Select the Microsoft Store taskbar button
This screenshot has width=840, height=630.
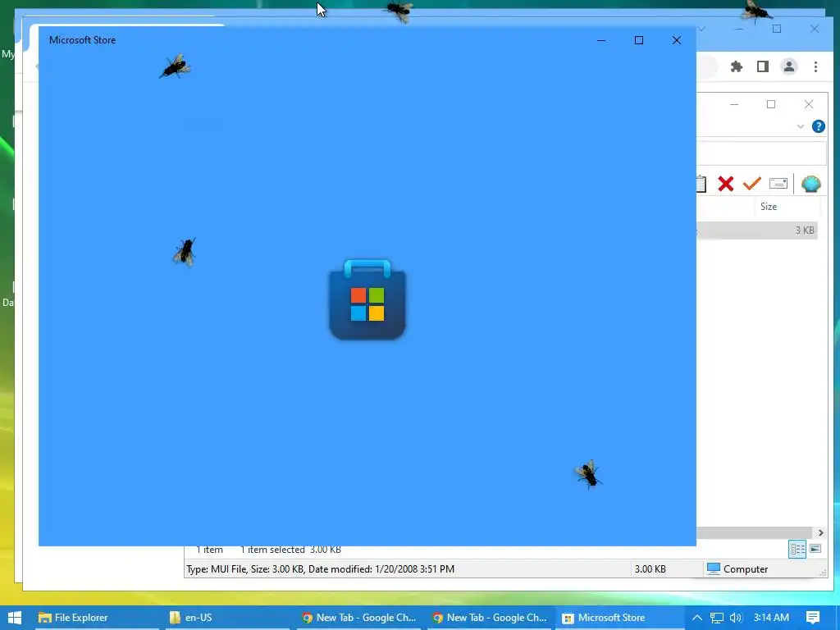point(619,618)
